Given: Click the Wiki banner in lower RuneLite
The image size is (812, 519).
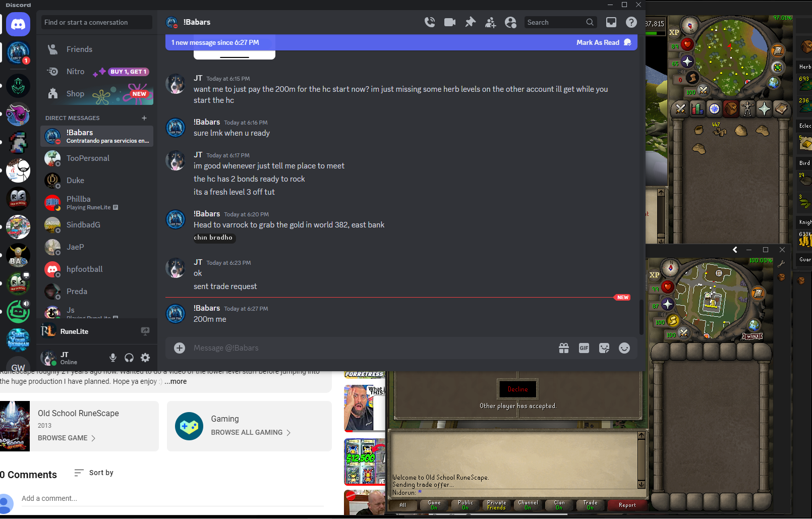Looking at the screenshot, I should [752, 336].
